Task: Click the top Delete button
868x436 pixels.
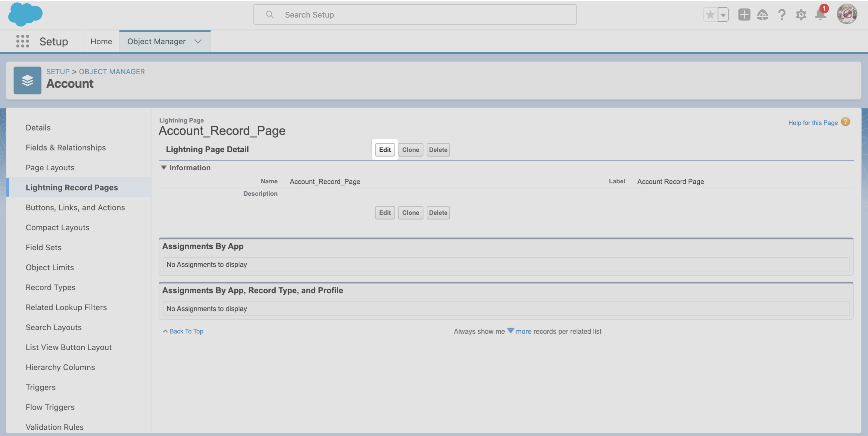Action: click(438, 150)
